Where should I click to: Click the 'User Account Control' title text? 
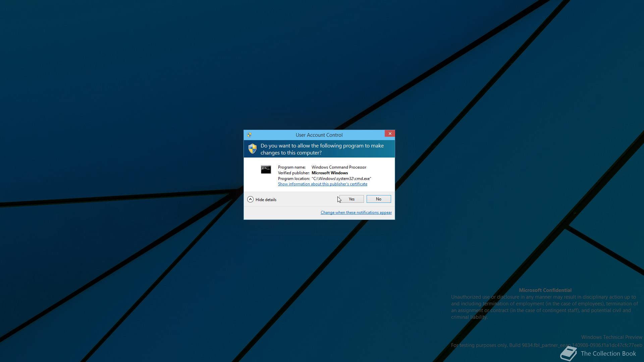click(319, 135)
